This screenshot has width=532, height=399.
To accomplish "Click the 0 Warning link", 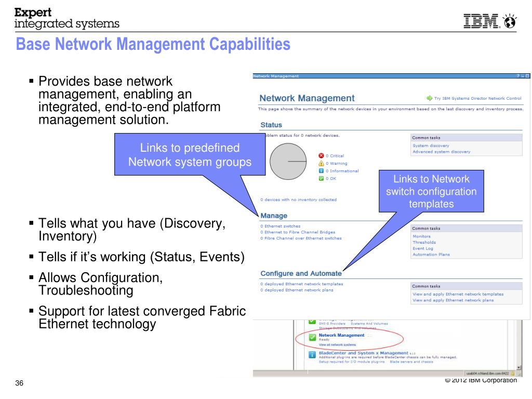I will coord(336,163).
